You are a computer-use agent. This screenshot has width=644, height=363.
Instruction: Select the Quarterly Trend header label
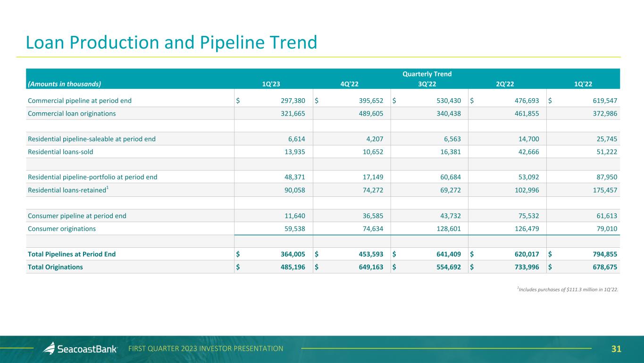[427, 74]
